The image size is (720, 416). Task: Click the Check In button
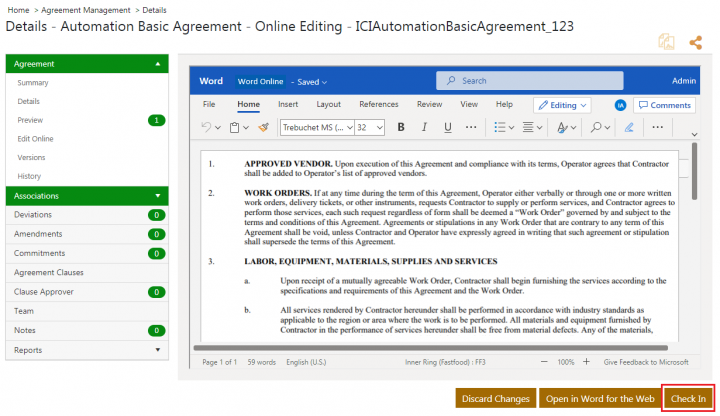(688, 398)
